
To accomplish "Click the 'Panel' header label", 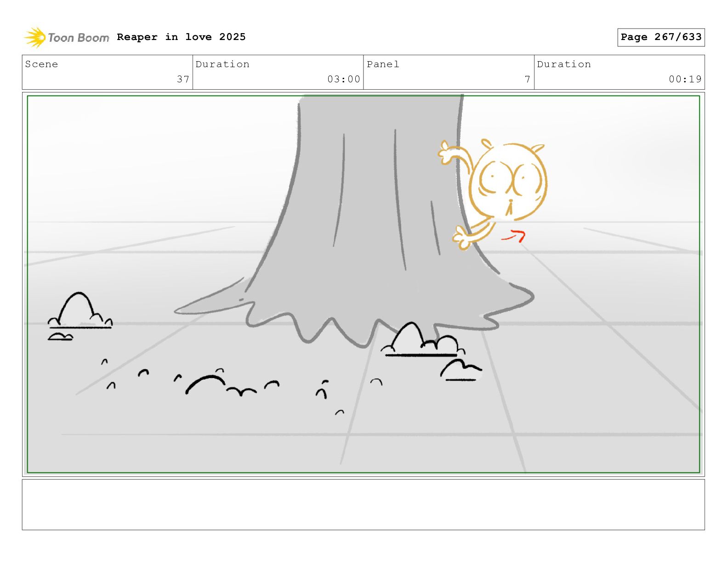I will click(383, 64).
